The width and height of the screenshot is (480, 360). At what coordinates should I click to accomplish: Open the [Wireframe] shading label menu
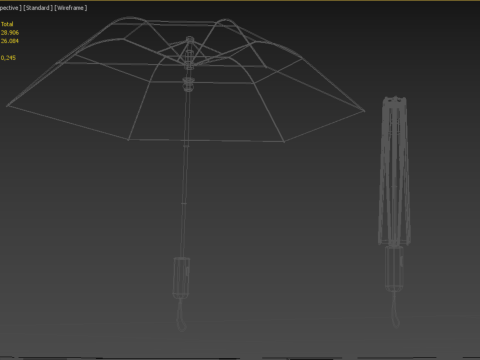tap(71, 8)
